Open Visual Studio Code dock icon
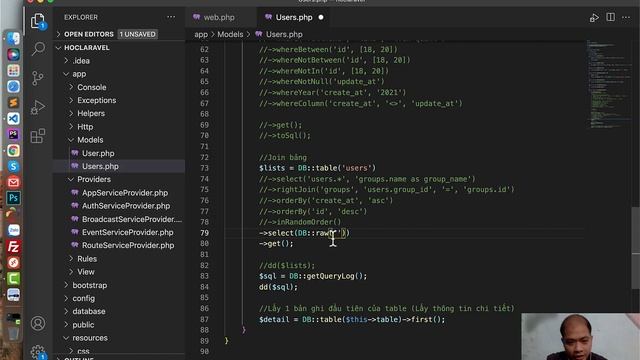The height and width of the screenshot is (360, 640). [13, 118]
